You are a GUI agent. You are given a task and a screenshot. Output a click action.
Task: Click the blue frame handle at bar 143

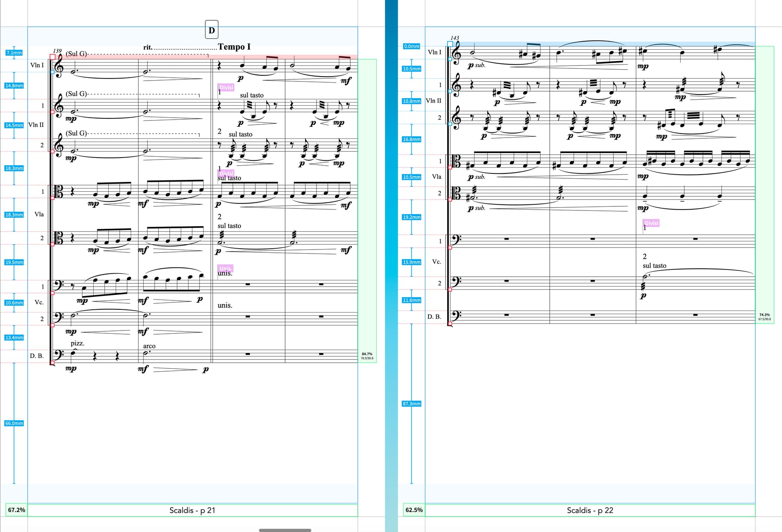(x=450, y=44)
